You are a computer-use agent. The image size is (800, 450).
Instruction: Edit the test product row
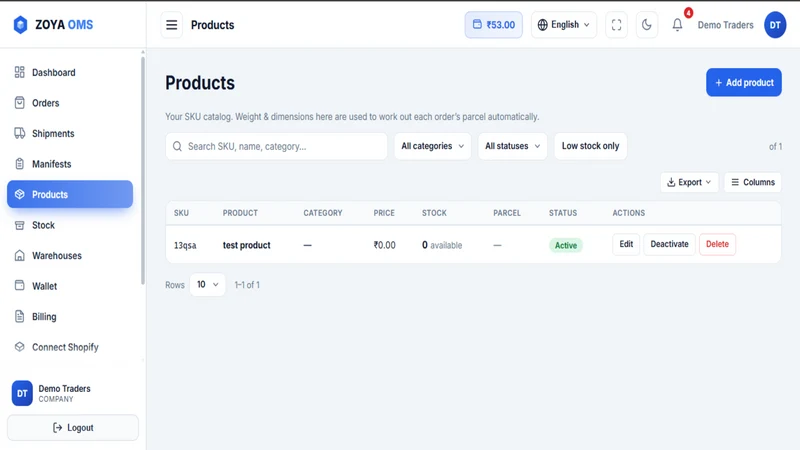[x=626, y=244]
